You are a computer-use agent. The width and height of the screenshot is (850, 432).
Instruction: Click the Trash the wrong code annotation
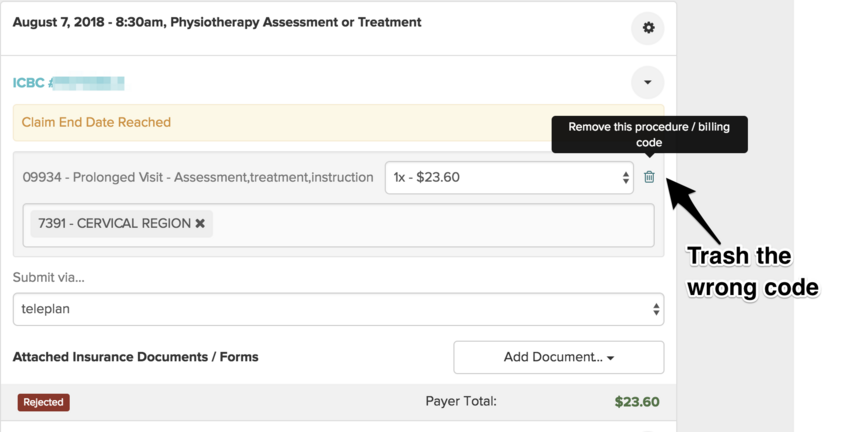[752, 272]
